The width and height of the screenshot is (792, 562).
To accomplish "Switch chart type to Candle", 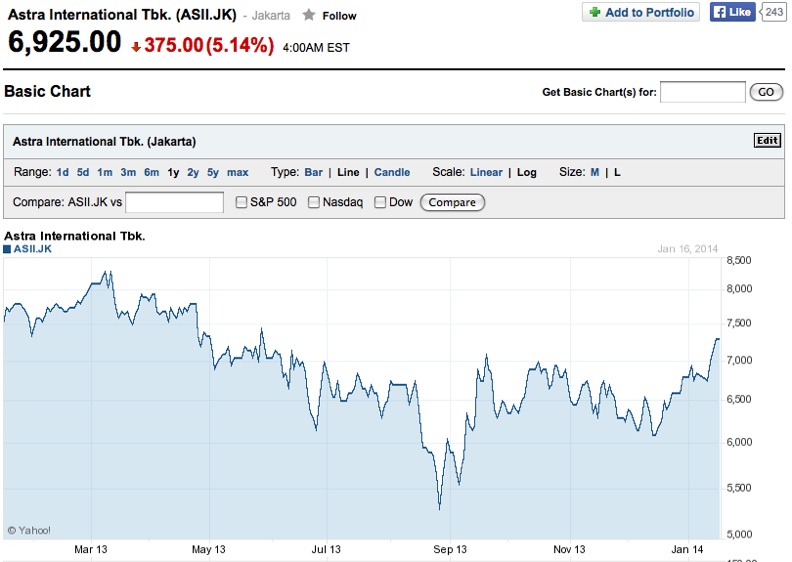I will click(x=392, y=172).
